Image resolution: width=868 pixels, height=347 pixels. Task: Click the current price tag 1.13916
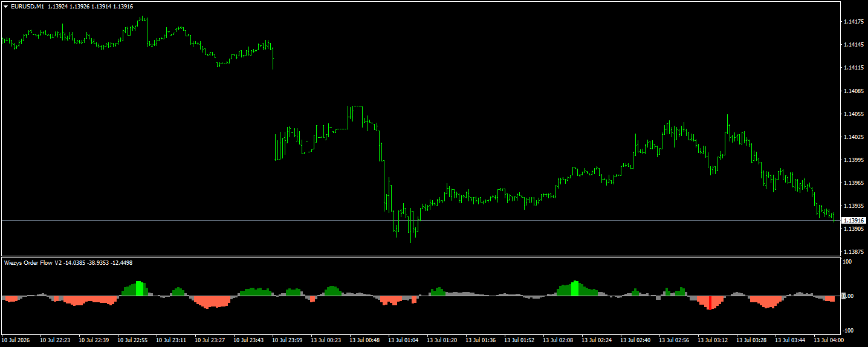point(854,221)
